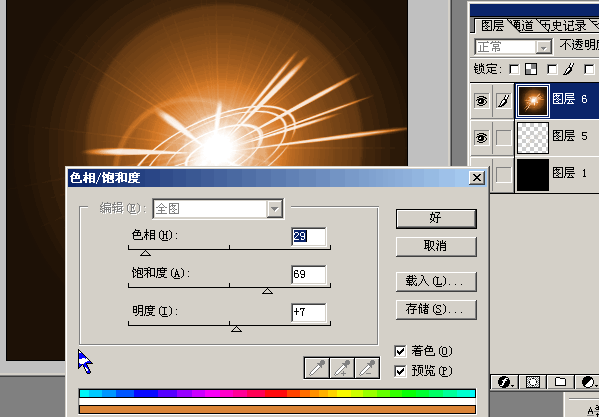Viewport: 599px width, 417px height.
Task: Enable the lock transparent pixels checkbox
Action: pyautogui.click(x=515, y=69)
